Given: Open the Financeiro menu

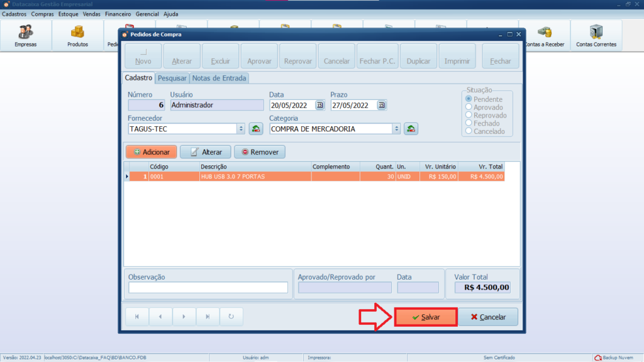Looking at the screenshot, I should click(x=118, y=14).
